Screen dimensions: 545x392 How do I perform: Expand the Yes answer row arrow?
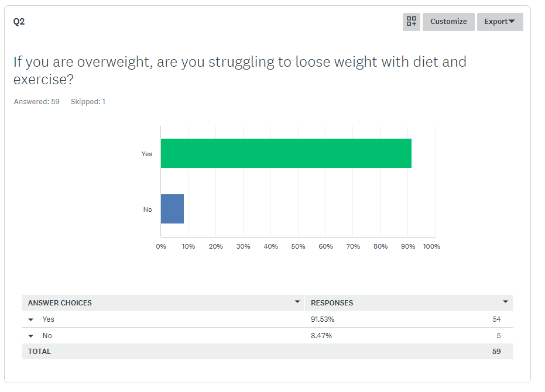pyautogui.click(x=31, y=320)
